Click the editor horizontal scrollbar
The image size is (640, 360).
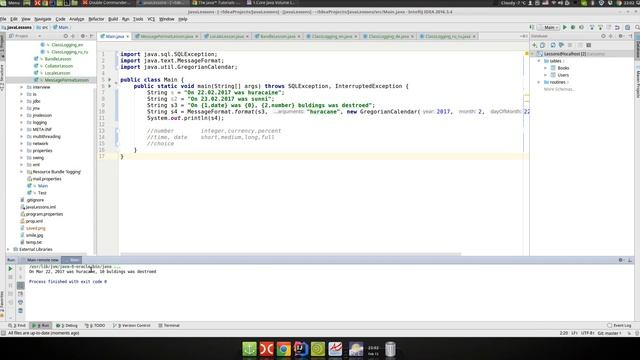pyautogui.click(x=291, y=254)
